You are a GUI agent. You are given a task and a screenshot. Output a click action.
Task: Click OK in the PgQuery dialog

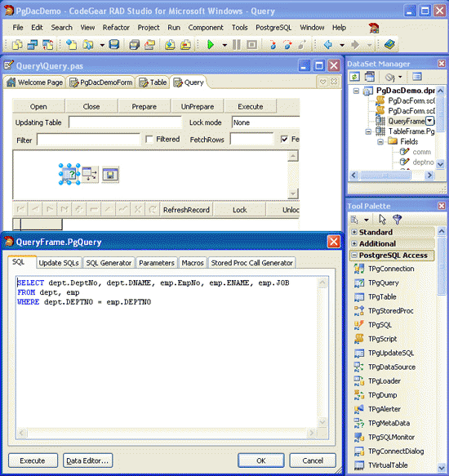pos(261,460)
